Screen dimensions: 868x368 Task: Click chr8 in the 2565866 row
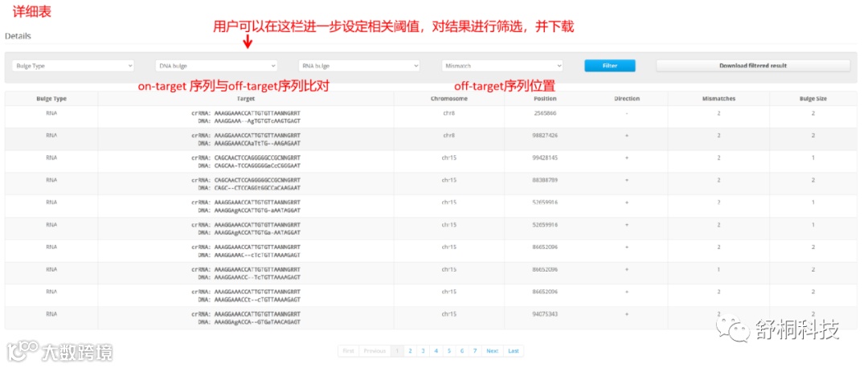[x=449, y=112]
